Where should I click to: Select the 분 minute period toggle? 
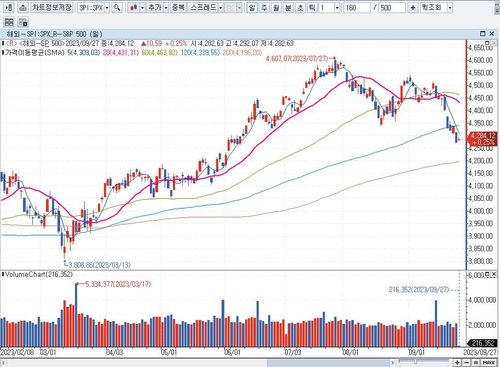(x=288, y=7)
